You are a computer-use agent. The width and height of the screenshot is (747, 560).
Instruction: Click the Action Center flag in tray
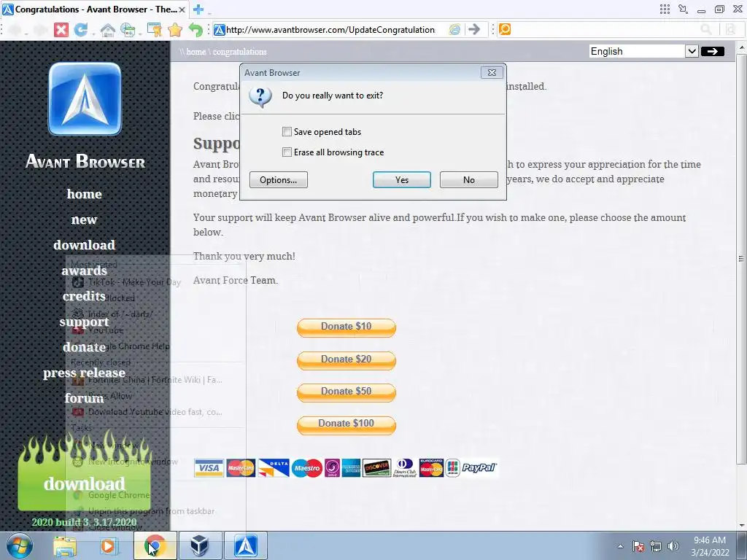(638, 547)
